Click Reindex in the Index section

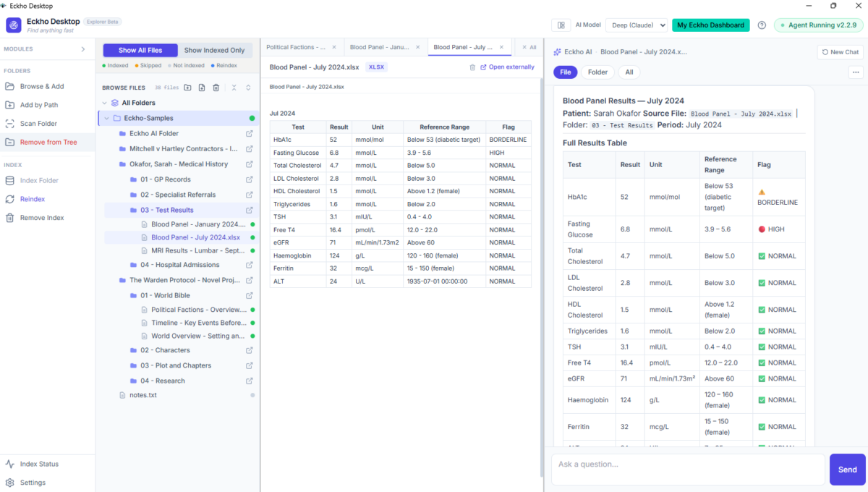[32, 199]
